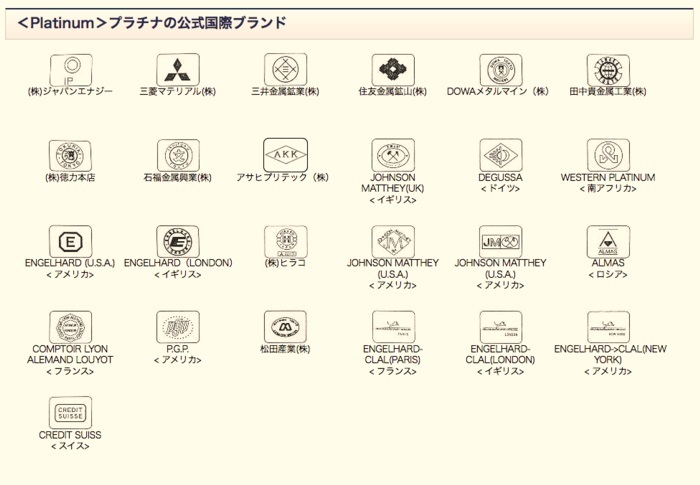Click the Platinum section heading
The image size is (700, 485).
(x=152, y=23)
